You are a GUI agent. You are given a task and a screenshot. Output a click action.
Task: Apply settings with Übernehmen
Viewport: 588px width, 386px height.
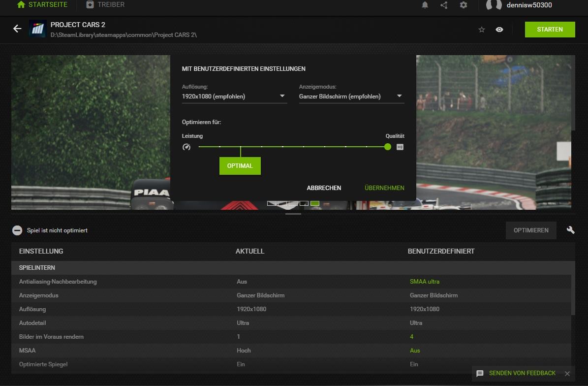pyautogui.click(x=384, y=188)
